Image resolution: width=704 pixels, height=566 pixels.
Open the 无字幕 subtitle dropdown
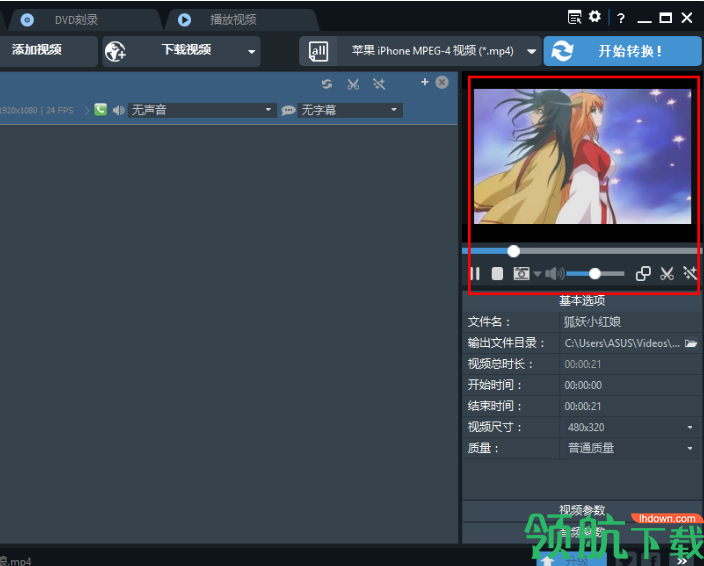pos(350,110)
